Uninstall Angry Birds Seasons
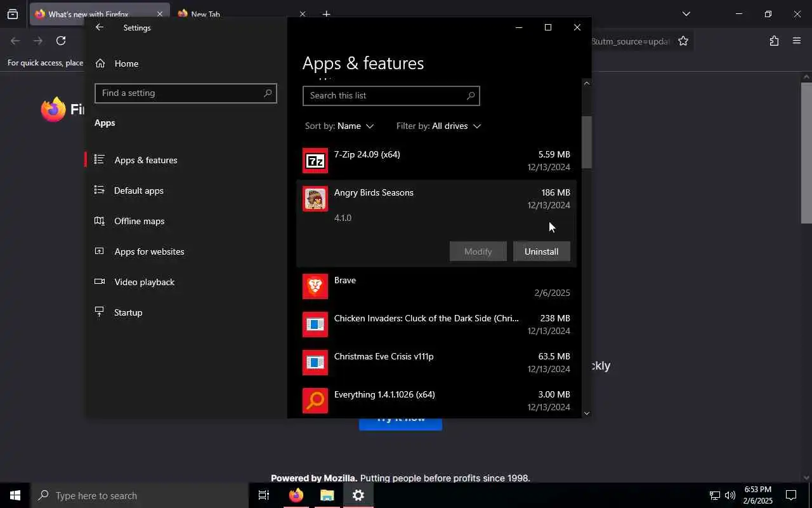Screen dimensions: 812x508 tap(541, 251)
